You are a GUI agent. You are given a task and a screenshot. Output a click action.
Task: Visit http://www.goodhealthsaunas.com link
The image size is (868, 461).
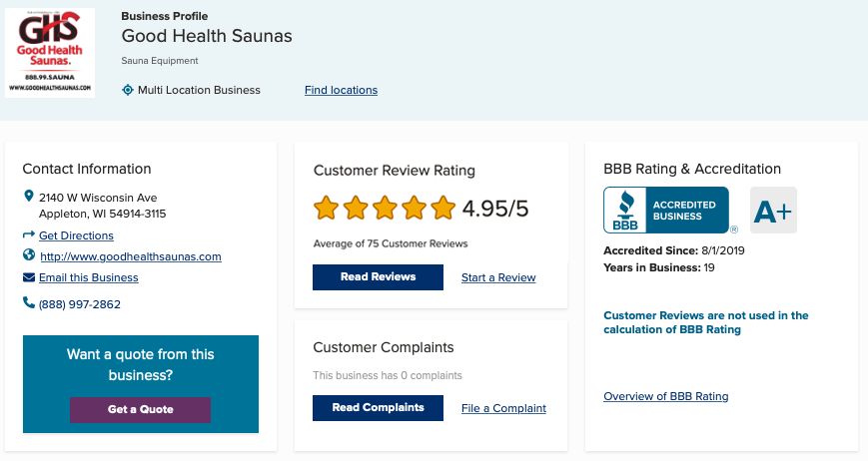(131, 256)
